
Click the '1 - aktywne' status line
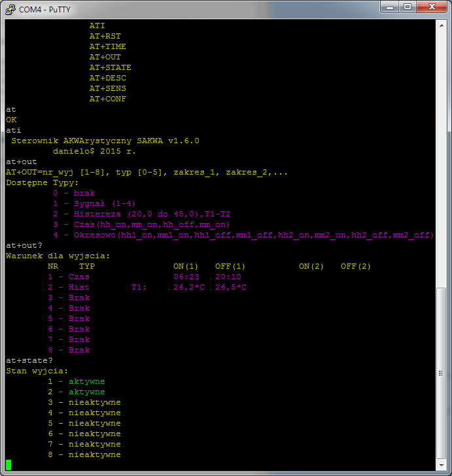pos(77,381)
